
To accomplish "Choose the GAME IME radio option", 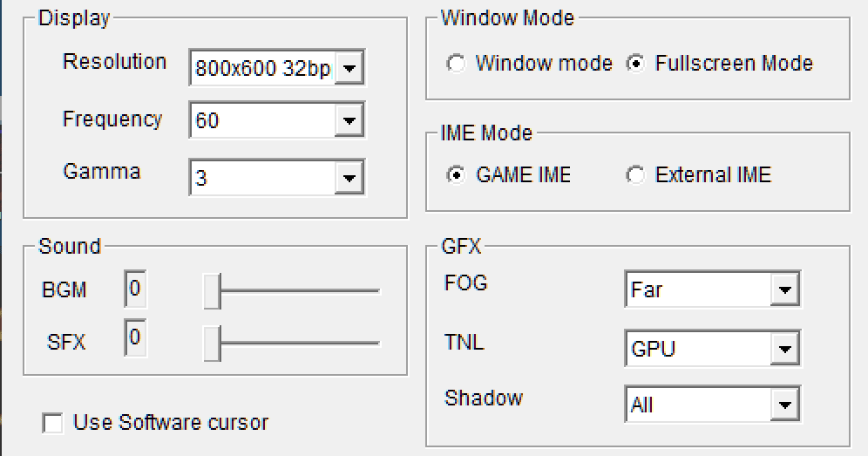I will coord(456,175).
